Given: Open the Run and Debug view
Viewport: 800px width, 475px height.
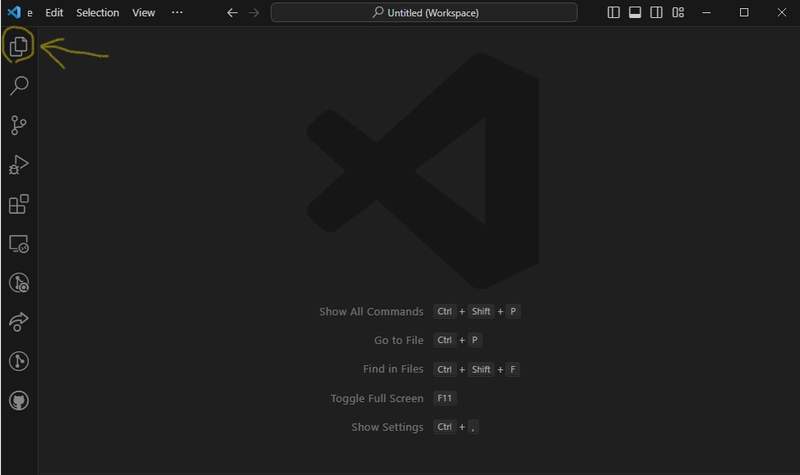Looking at the screenshot, I should click(x=19, y=164).
